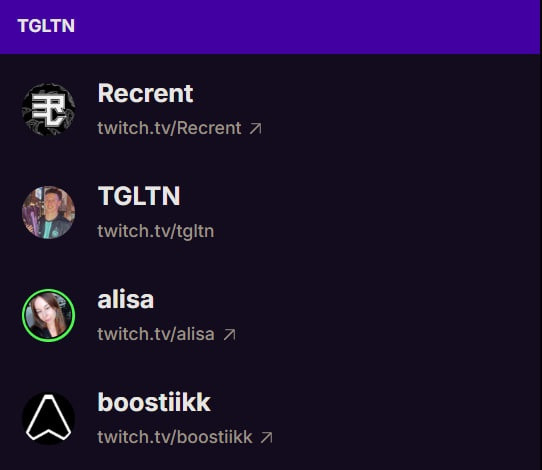The height and width of the screenshot is (470, 542).
Task: Follow the twitch.tv/alisa link
Action: point(156,334)
